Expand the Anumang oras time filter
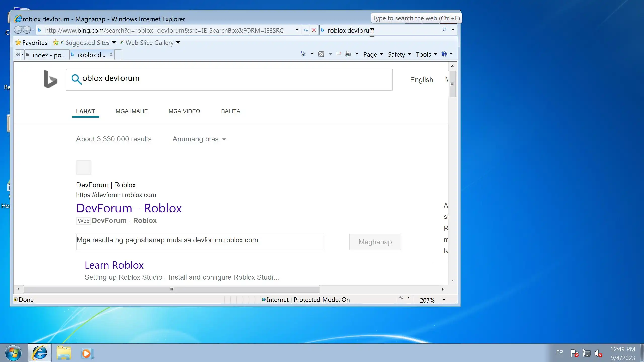Screen dimensions: 644x362 click(199, 139)
